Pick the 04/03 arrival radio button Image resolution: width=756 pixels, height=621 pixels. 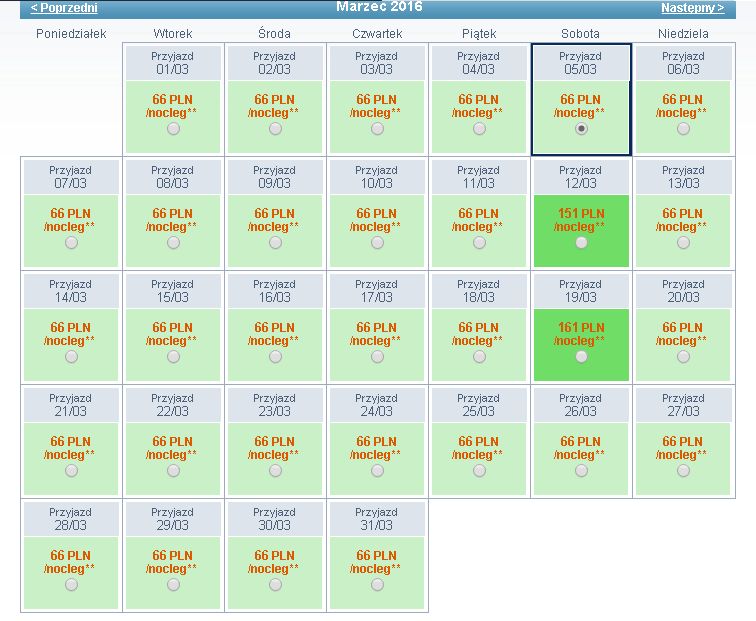point(479,129)
